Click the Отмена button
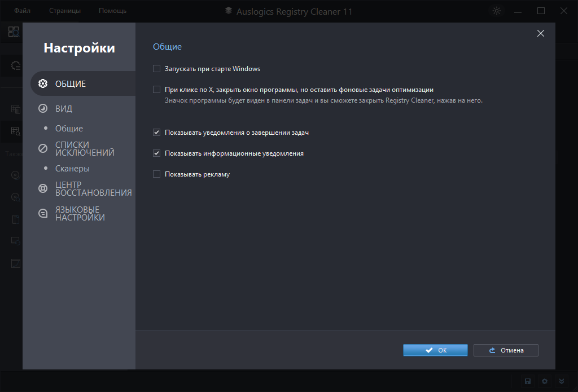This screenshot has height=392, width=578. pos(506,350)
